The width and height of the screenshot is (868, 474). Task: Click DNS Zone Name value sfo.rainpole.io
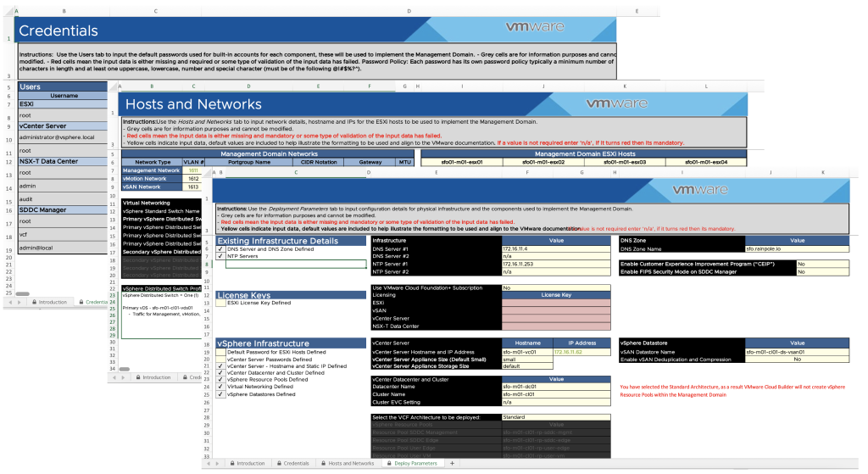[797, 249]
